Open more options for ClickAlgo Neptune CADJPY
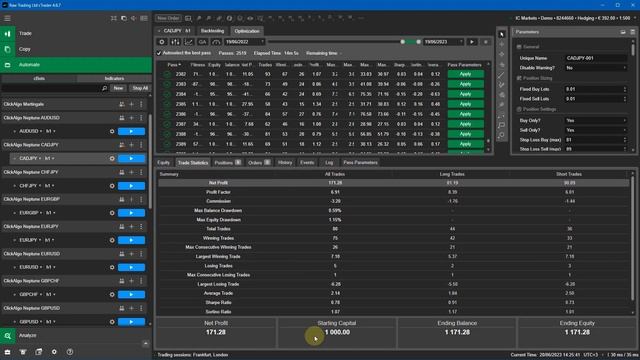The height and width of the screenshot is (360, 640). pos(141,145)
